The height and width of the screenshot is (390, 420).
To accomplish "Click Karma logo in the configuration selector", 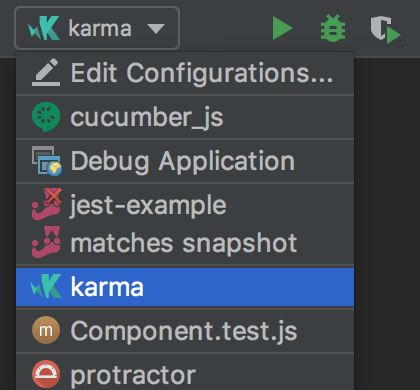I will coord(44,28).
